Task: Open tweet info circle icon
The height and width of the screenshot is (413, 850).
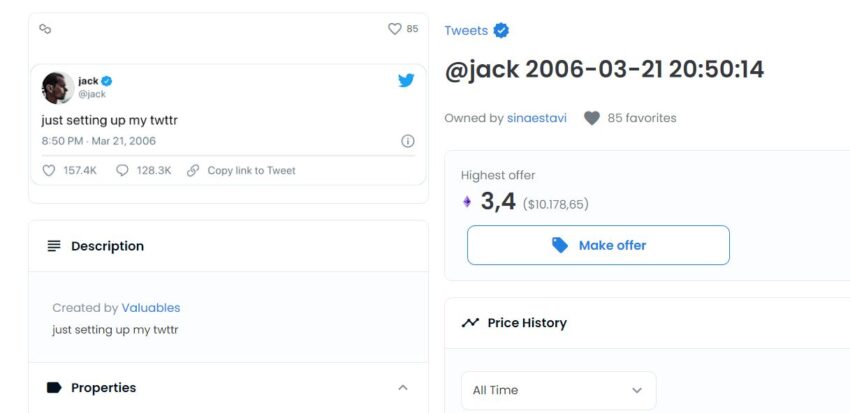Action: pyautogui.click(x=408, y=141)
